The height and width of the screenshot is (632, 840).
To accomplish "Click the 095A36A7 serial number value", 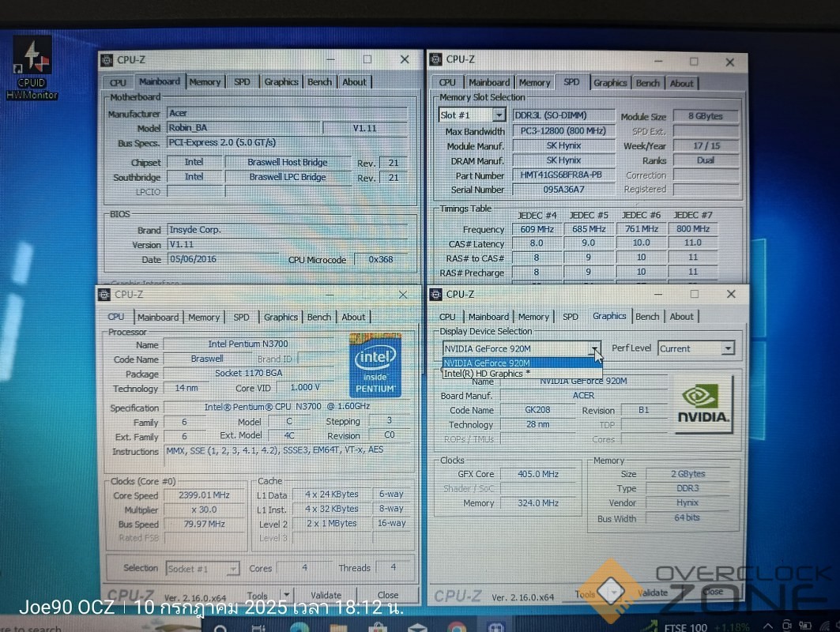I will (x=563, y=190).
